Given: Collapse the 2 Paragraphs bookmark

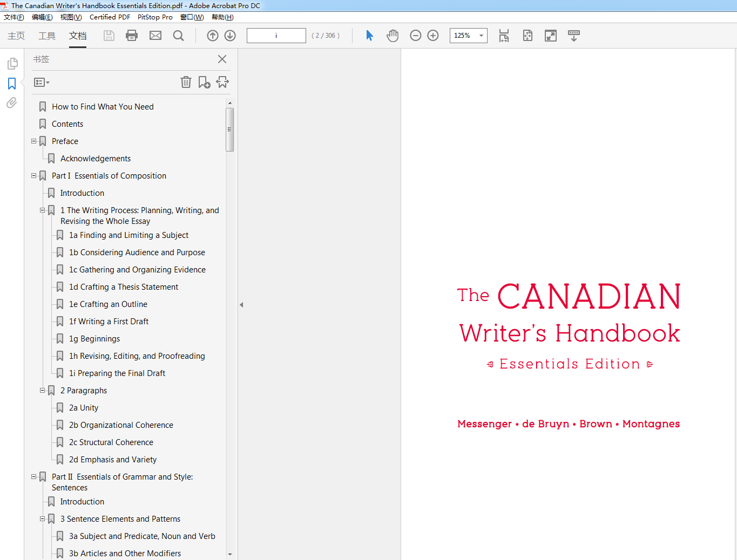Looking at the screenshot, I should 43,391.
